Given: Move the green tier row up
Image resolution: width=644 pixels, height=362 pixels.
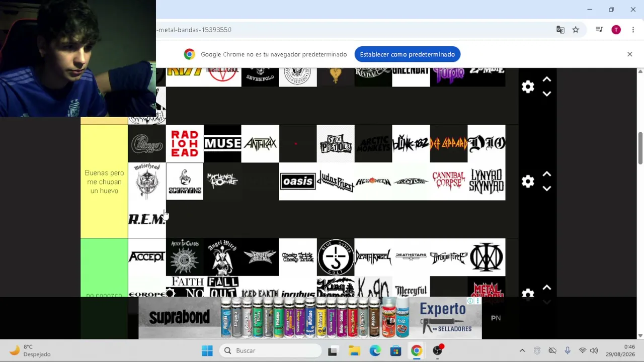Looking at the screenshot, I should (547, 288).
